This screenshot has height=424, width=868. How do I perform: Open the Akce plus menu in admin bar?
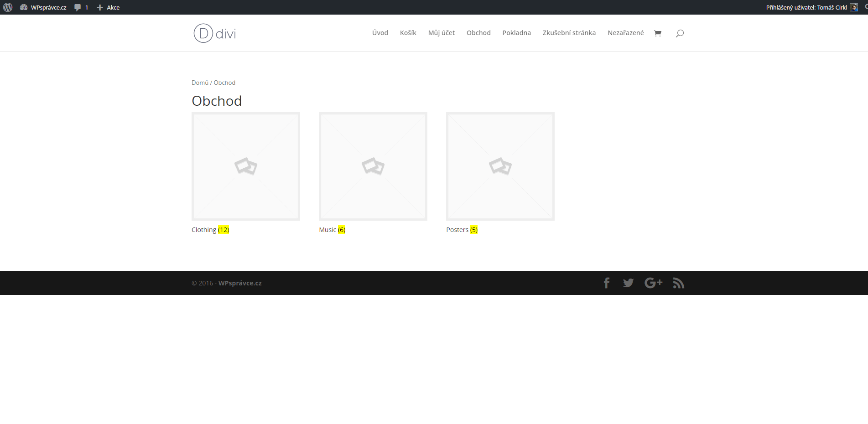coord(108,7)
